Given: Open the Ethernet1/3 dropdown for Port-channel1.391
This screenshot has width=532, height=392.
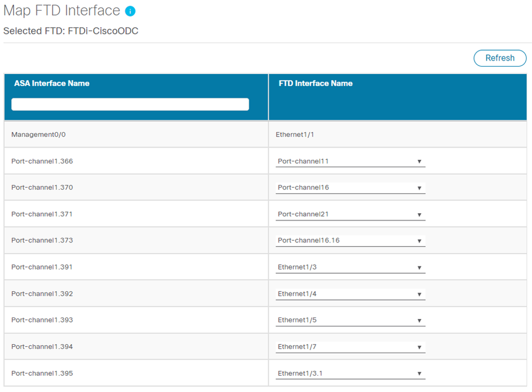Looking at the screenshot, I should (x=350, y=267).
